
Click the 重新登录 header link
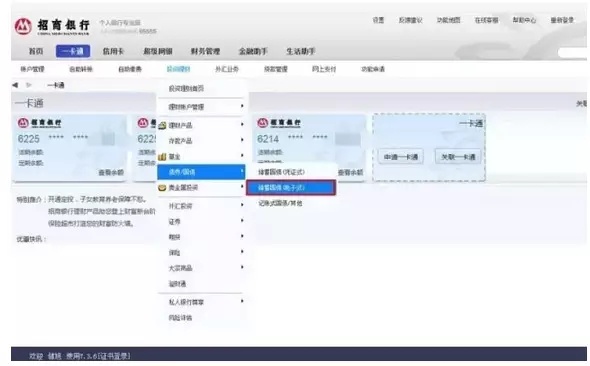pyautogui.click(x=562, y=20)
